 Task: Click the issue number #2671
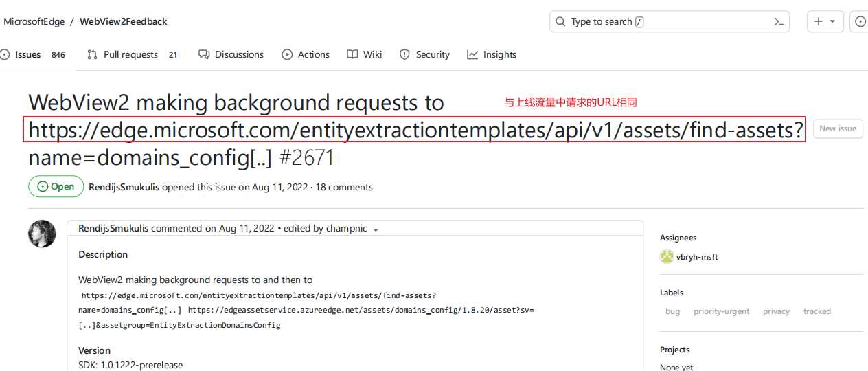point(306,158)
